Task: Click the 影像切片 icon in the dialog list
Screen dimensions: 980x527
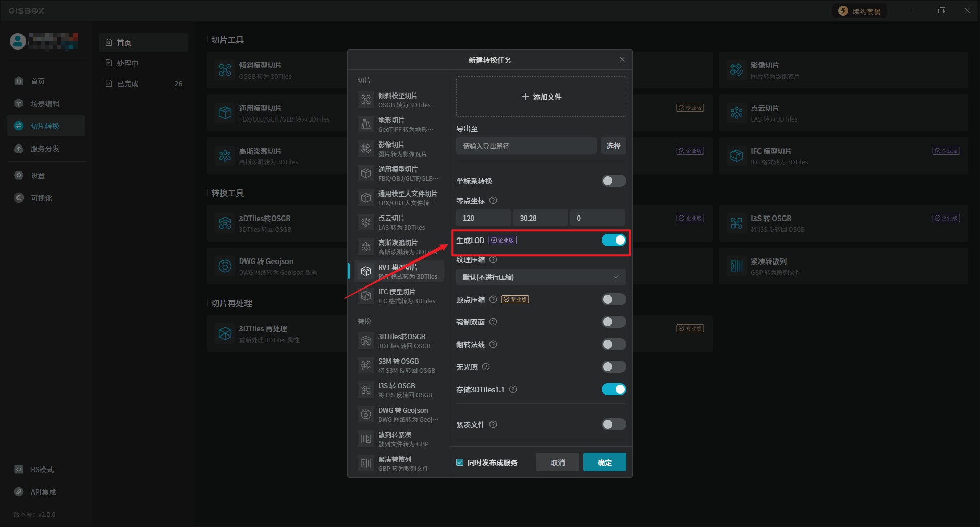Action: 366,149
